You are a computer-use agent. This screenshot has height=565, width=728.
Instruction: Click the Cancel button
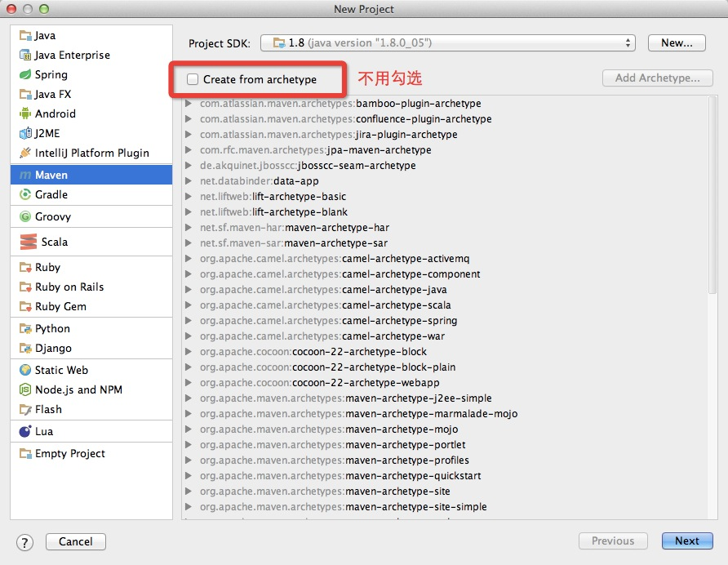click(x=76, y=541)
